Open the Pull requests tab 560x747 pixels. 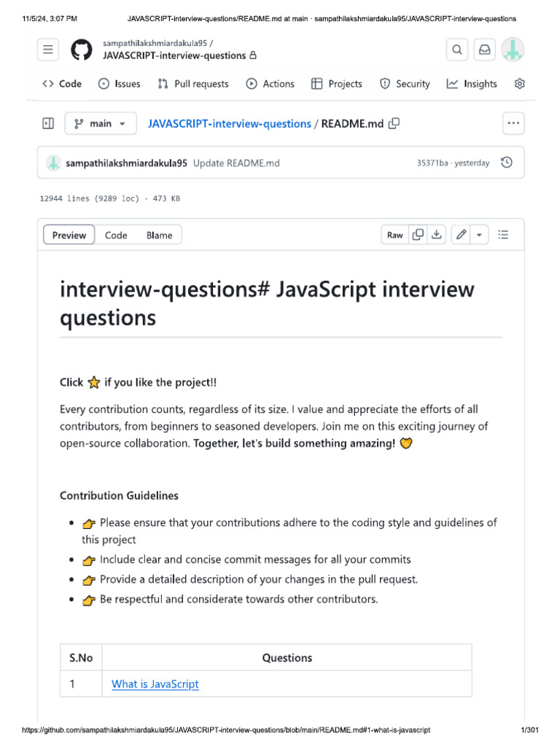[x=193, y=84]
